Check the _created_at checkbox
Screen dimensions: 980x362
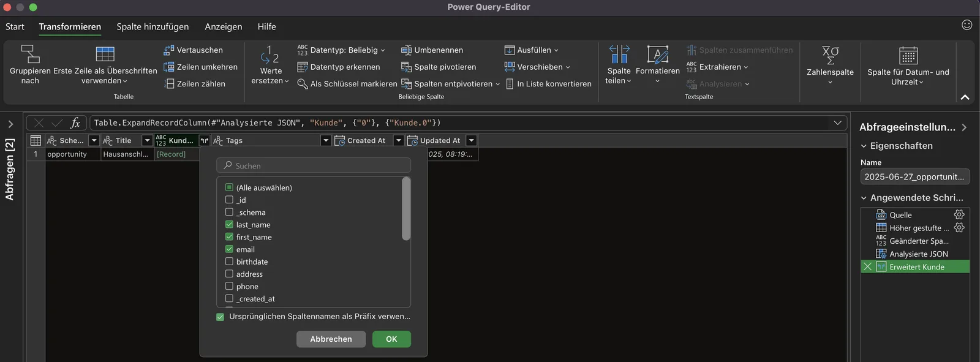click(x=229, y=298)
